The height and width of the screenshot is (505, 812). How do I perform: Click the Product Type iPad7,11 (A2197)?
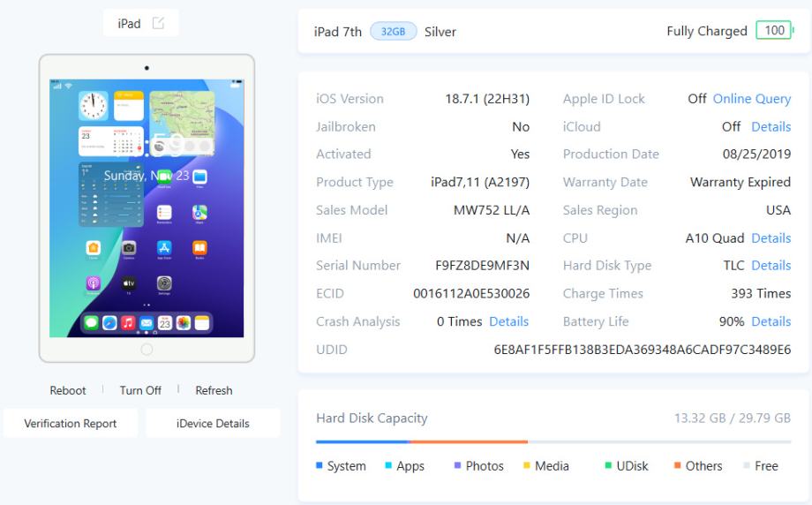(x=480, y=182)
